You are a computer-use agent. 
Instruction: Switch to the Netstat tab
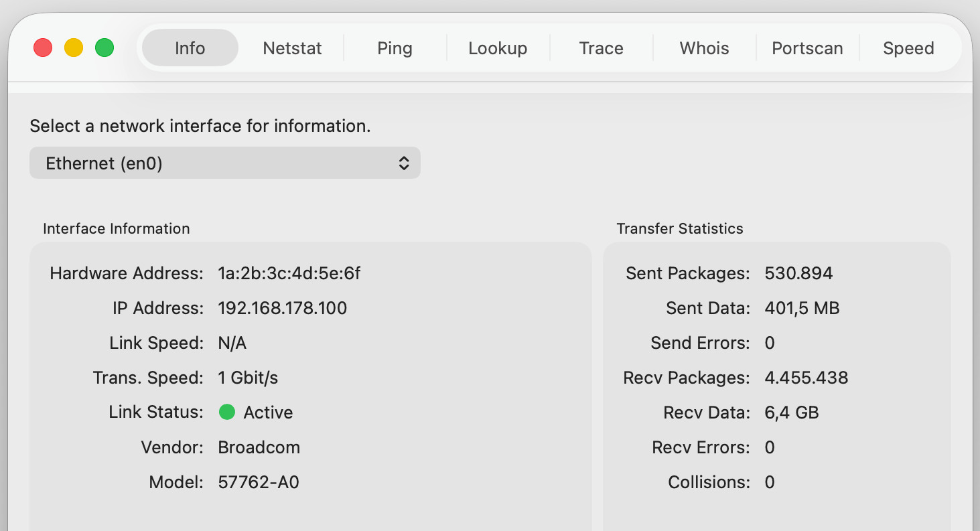[x=292, y=48]
